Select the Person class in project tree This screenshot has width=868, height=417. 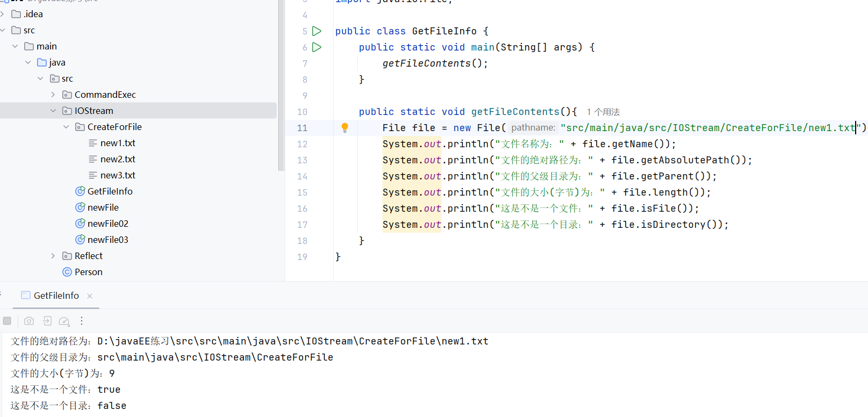point(88,272)
